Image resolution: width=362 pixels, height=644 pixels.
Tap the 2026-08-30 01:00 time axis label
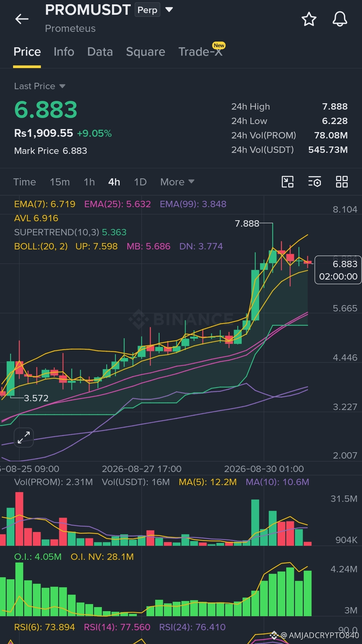point(264,469)
